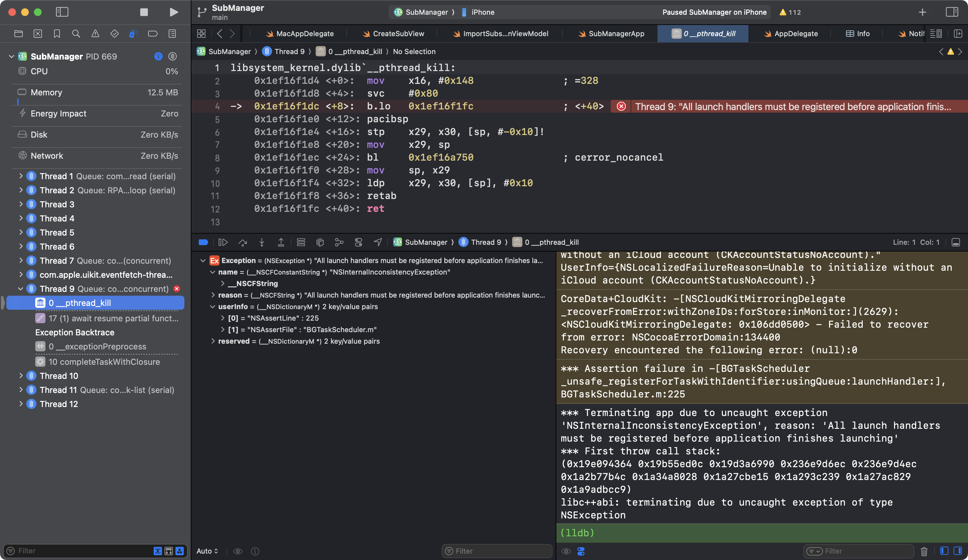The width and height of the screenshot is (968, 560).
Task: Click the Quick Look eye in variables view
Action: [x=238, y=551]
